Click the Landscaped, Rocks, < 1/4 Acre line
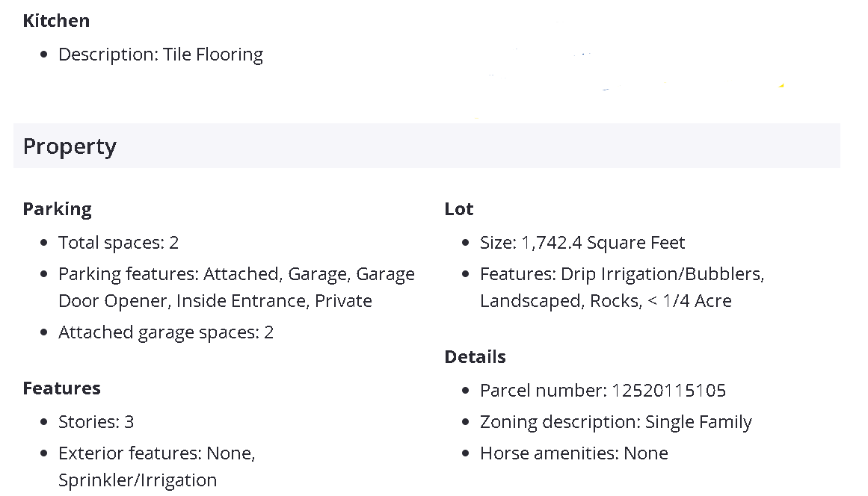The image size is (868, 496). tap(606, 301)
